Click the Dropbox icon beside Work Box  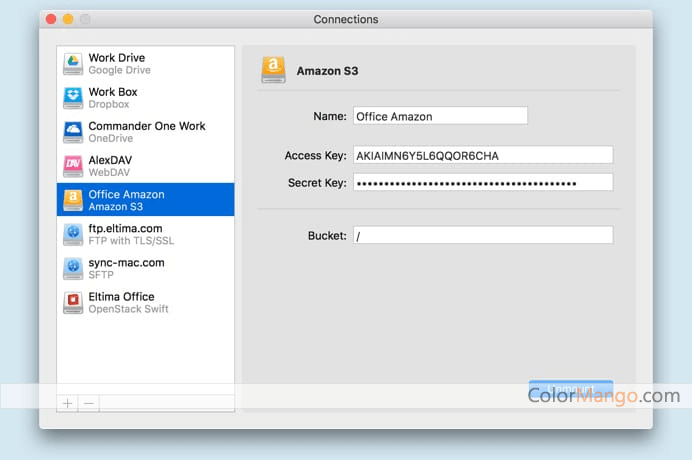[x=73, y=98]
